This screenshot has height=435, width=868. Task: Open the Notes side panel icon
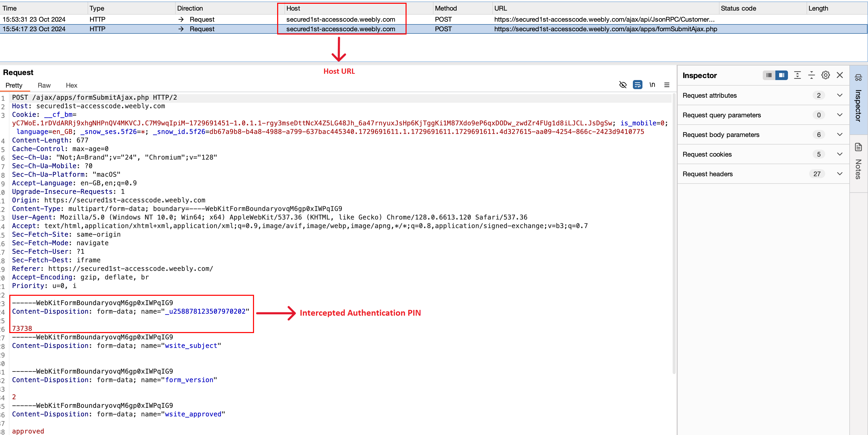tap(858, 147)
